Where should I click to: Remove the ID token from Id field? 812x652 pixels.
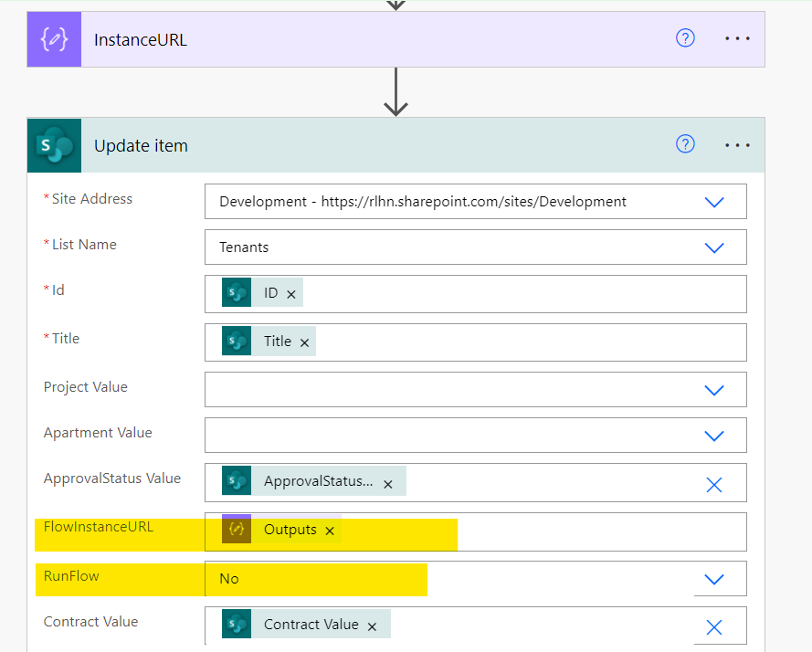coord(291,294)
